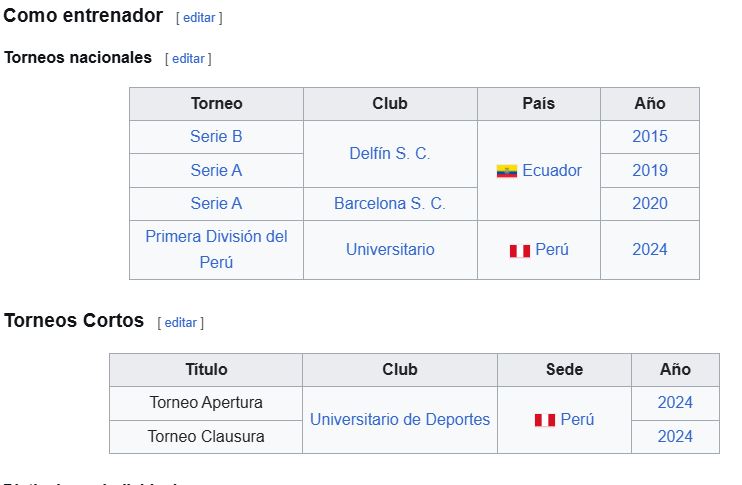Screen dimensions: 742x485
Task: Open the 2020 year link
Action: (650, 204)
